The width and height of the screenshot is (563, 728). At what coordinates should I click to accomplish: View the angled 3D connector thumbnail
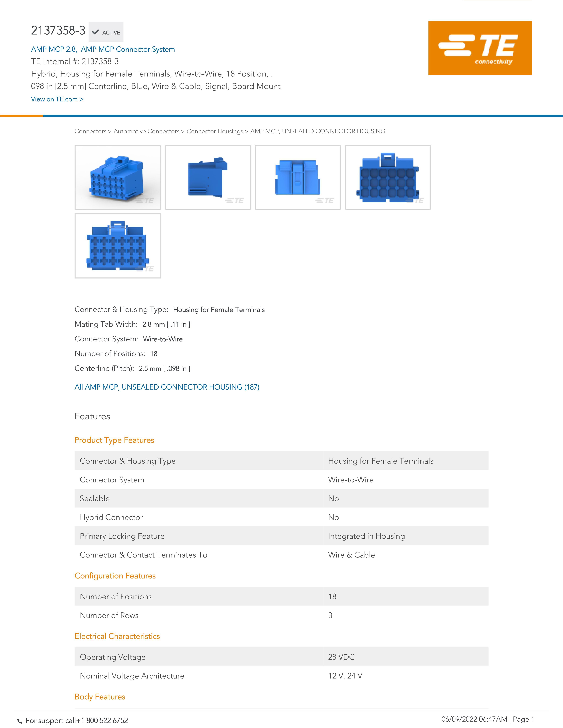118,178
